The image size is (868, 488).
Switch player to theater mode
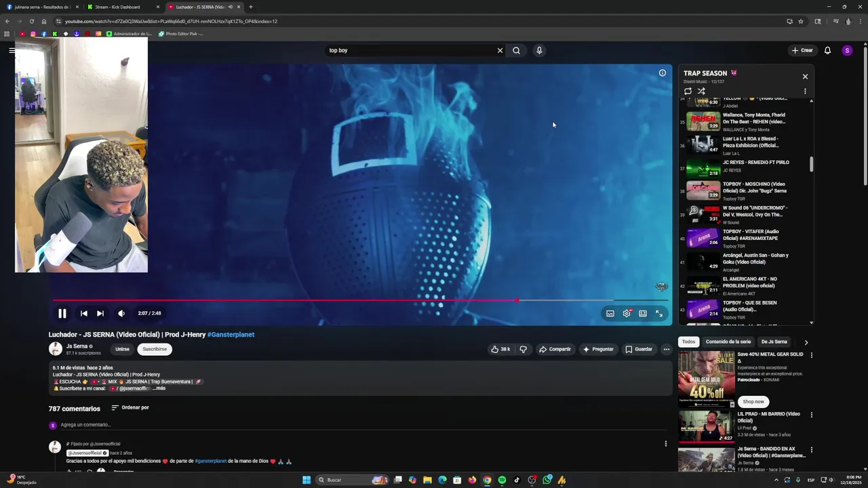pyautogui.click(x=643, y=313)
